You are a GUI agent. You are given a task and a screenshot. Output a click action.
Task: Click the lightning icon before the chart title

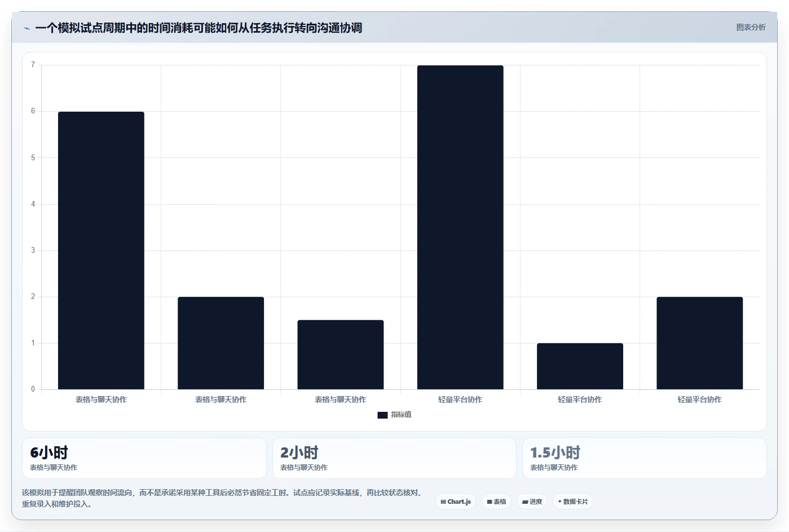pos(27,28)
